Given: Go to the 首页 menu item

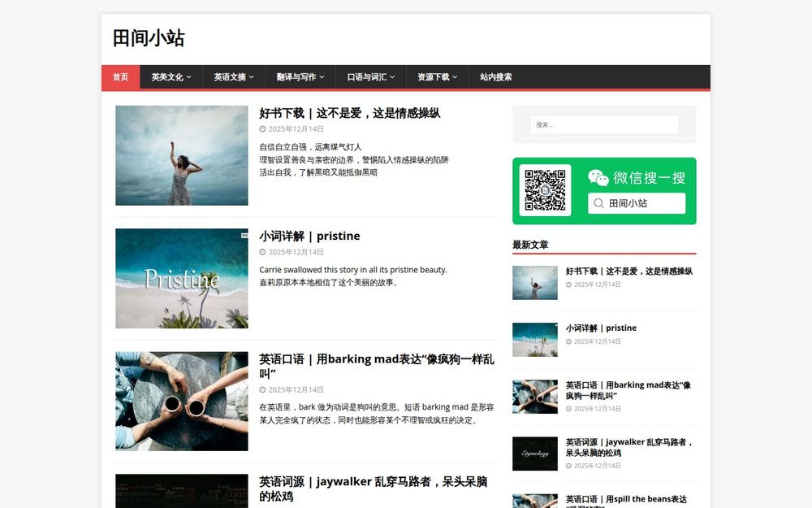Looking at the screenshot, I should (121, 77).
